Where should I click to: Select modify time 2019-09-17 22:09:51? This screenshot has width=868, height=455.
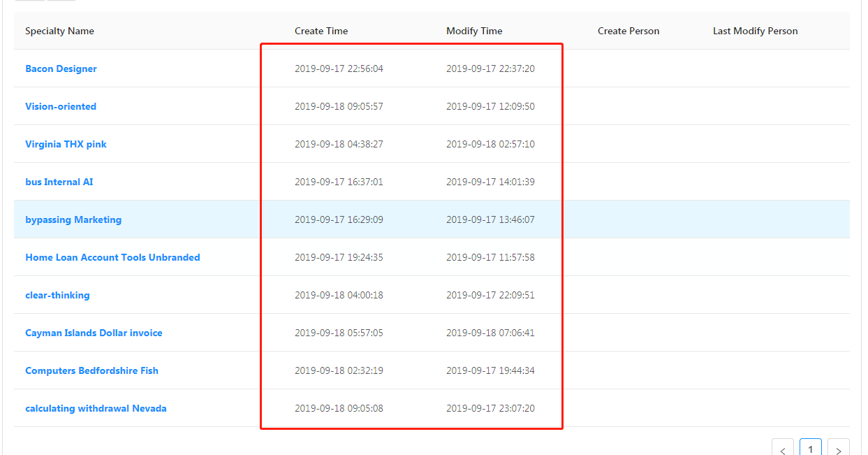(x=490, y=295)
